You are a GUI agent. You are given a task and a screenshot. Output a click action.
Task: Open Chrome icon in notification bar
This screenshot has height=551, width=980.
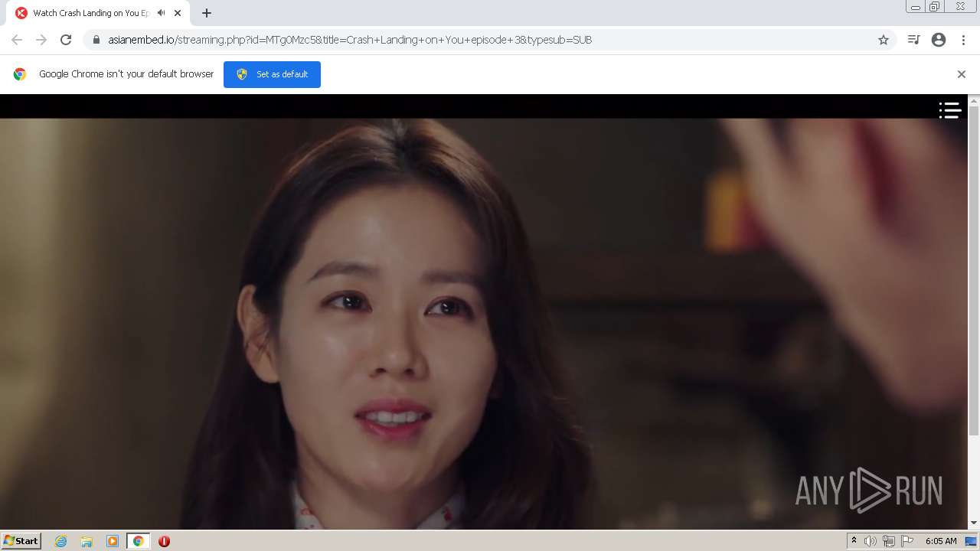20,74
